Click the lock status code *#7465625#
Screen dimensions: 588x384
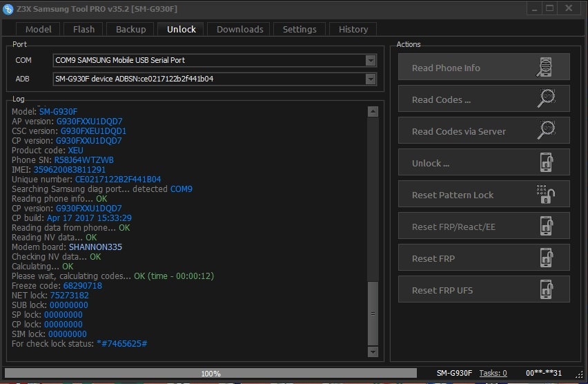pos(122,344)
